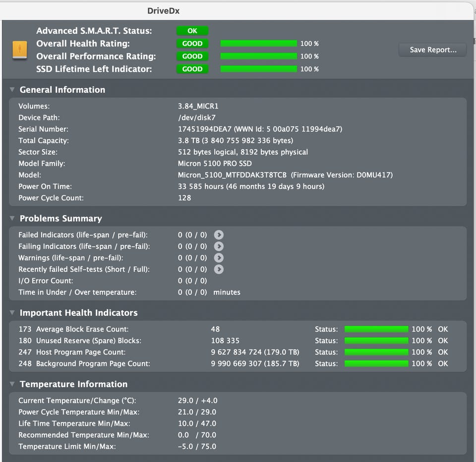Screen dimensions: 476x462
Task: Click current temperature 29.0 / +4.0
Action: (x=198, y=401)
